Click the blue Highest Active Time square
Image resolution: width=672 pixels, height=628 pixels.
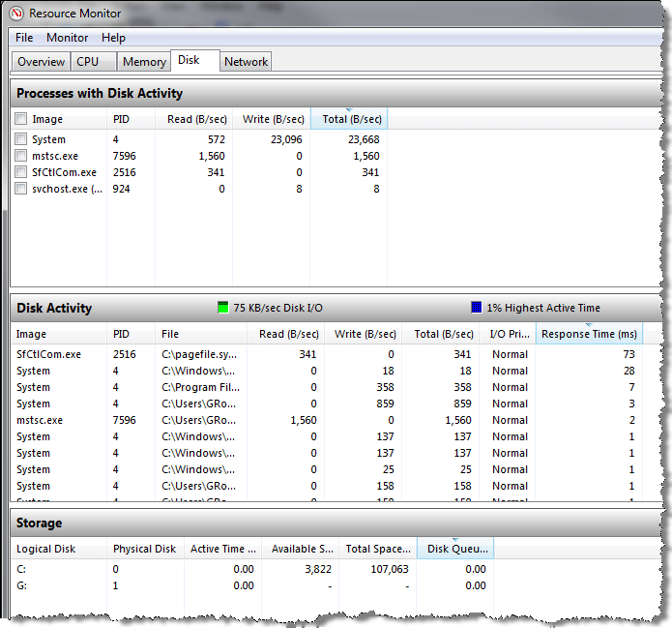(x=477, y=307)
